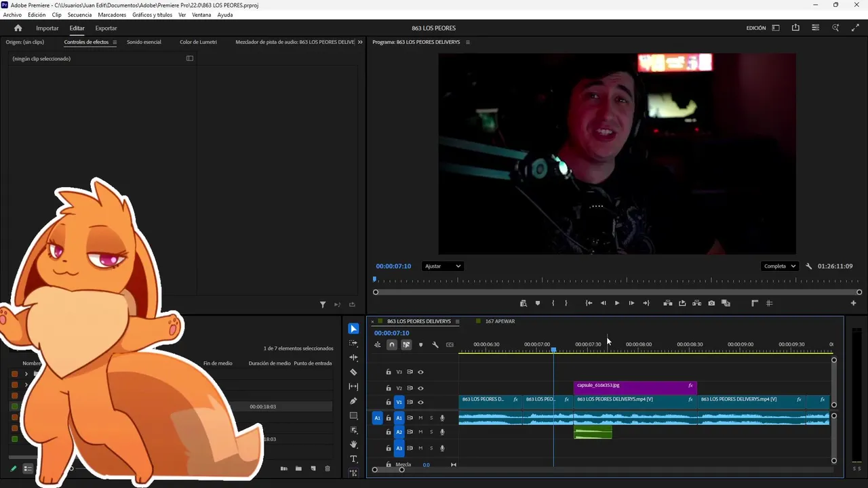The image size is (868, 488).
Task: Click the timeline timecode 00:00:07:10 field
Action: coord(391,333)
